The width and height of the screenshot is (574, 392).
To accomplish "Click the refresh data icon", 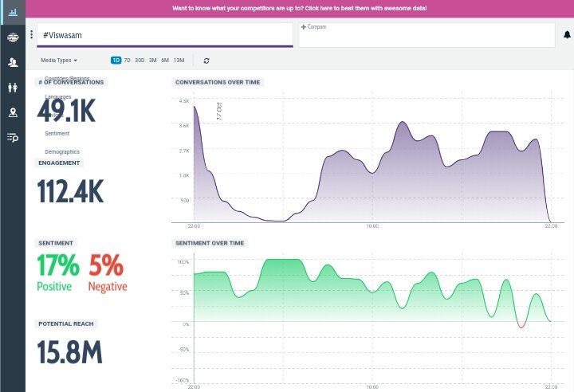I will pyautogui.click(x=206, y=61).
